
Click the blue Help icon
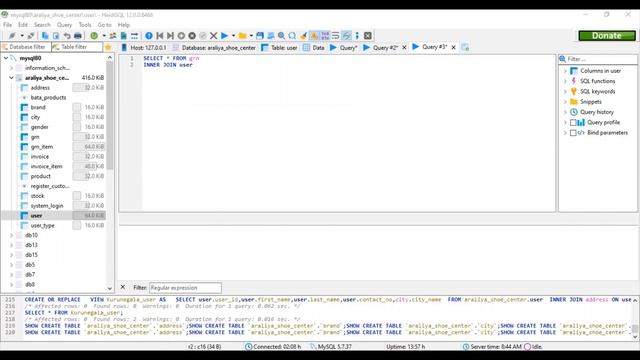point(149,36)
